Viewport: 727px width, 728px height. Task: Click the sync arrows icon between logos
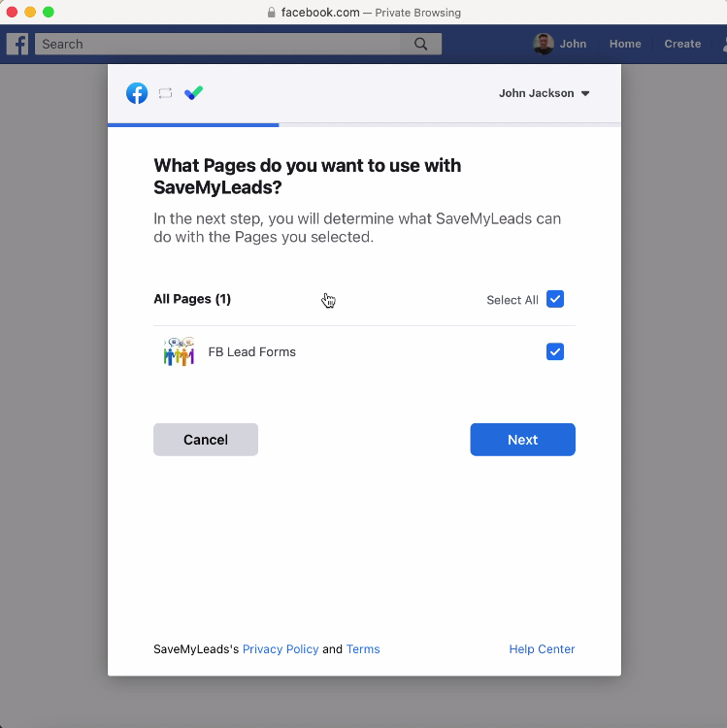(165, 93)
